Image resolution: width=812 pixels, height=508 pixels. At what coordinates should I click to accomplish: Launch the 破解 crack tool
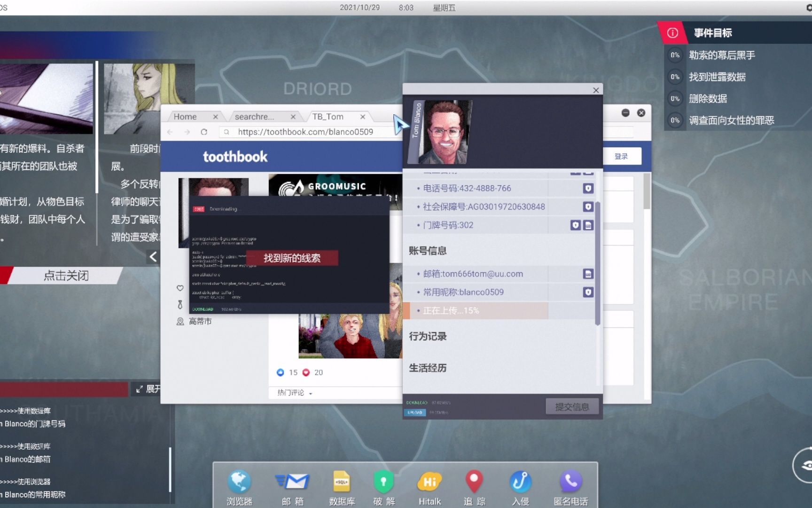384,488
